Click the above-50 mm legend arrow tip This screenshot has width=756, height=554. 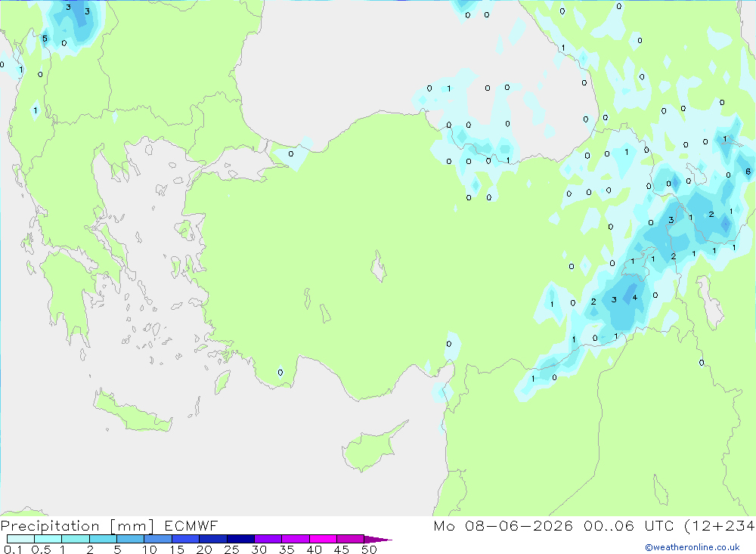[x=378, y=540]
